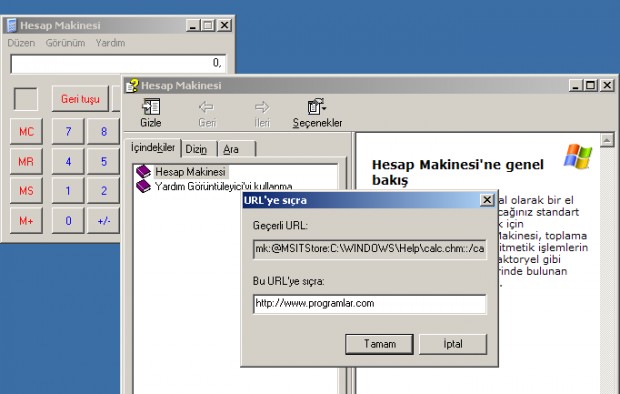Click the Gizle (hide) toolbar icon

click(x=151, y=113)
